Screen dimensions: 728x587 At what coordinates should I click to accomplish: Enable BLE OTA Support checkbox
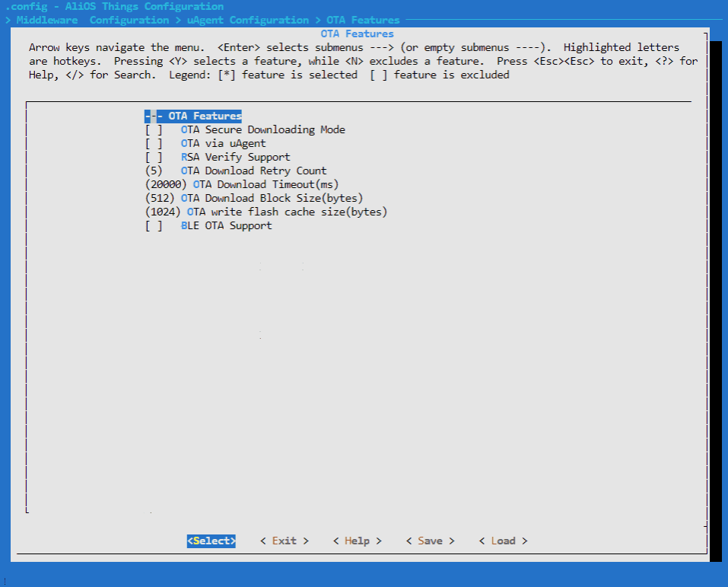coord(154,226)
